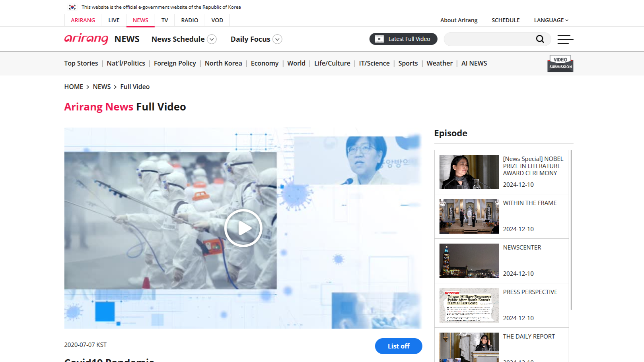
Task: Click THE DAILY REPORT title text
Action: [529, 337]
